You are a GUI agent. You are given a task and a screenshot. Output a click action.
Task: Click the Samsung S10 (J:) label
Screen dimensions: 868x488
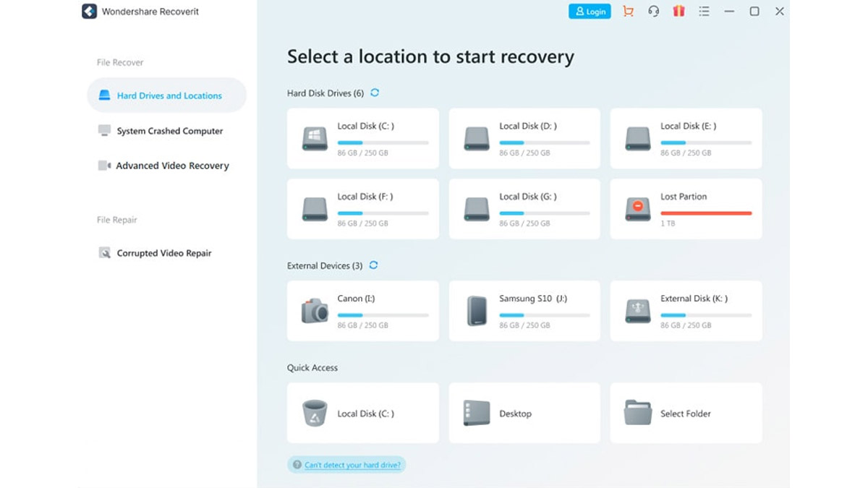(x=533, y=299)
